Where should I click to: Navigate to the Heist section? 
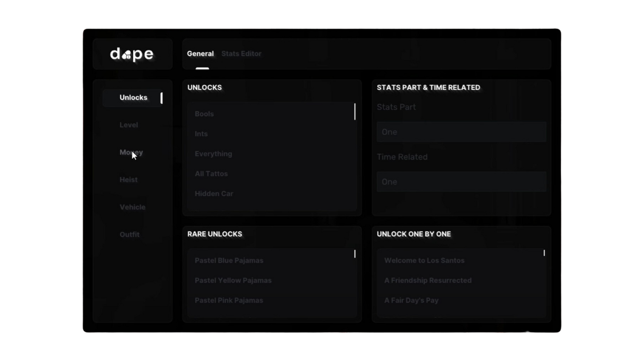[129, 179]
